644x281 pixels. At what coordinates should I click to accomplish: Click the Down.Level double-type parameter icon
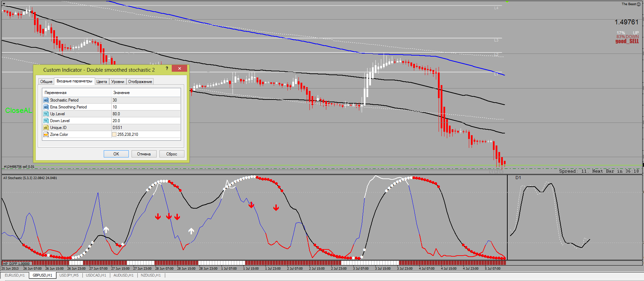point(46,121)
